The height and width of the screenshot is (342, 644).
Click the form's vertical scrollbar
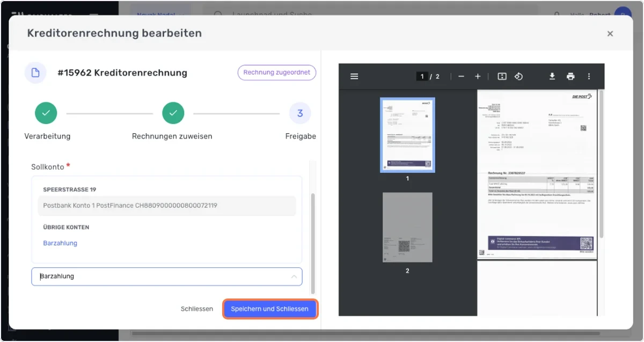pos(313,243)
